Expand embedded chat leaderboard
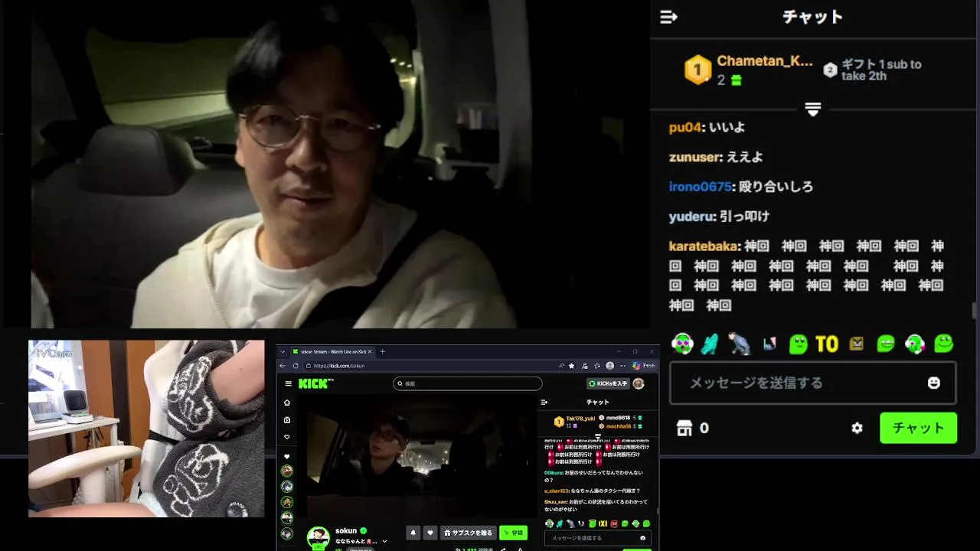980x551 pixels. 598,436
